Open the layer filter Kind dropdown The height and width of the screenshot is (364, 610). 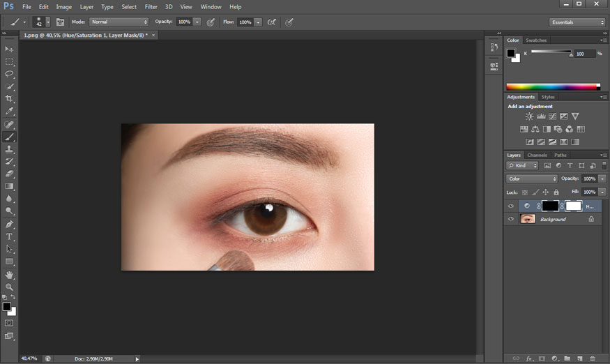(522, 165)
